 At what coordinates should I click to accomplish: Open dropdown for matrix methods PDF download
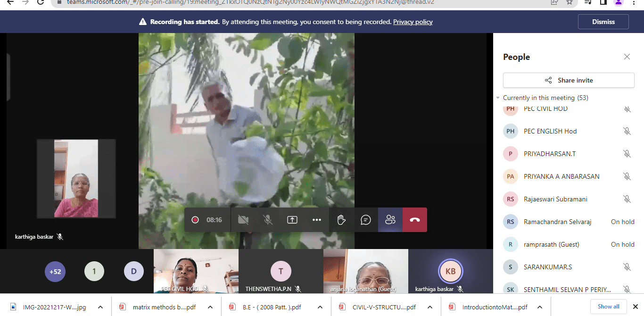(x=210, y=307)
